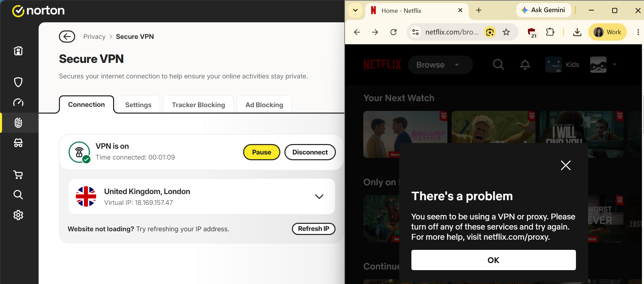Pause the VPN connection
Image resolution: width=644 pixels, height=284 pixels.
pos(262,152)
